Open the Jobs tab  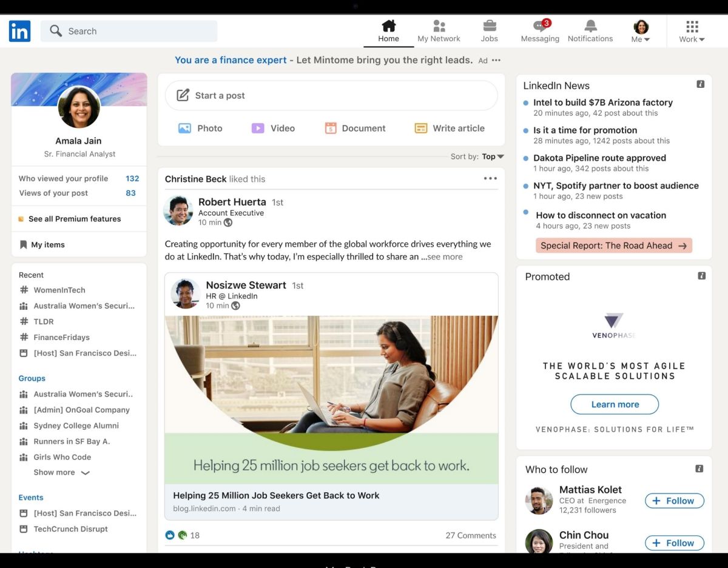[x=489, y=31]
